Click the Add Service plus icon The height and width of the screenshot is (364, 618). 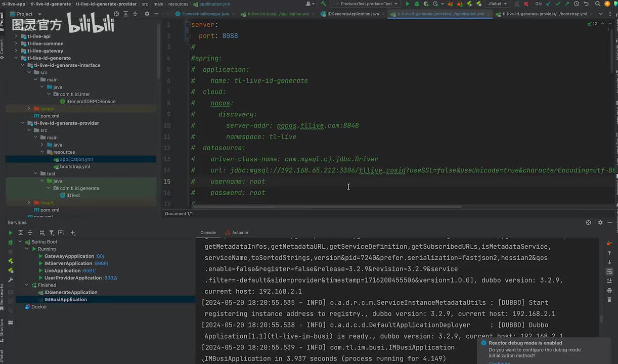tap(73, 233)
